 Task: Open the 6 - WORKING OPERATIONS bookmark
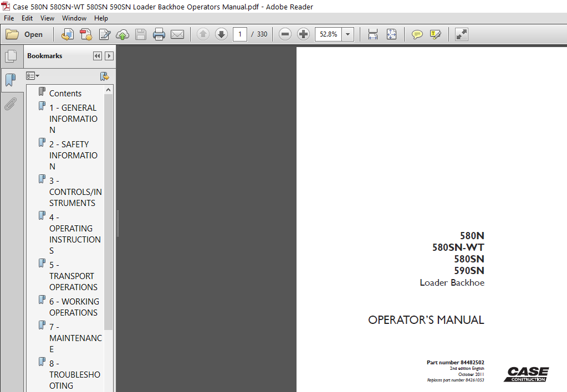pos(74,307)
